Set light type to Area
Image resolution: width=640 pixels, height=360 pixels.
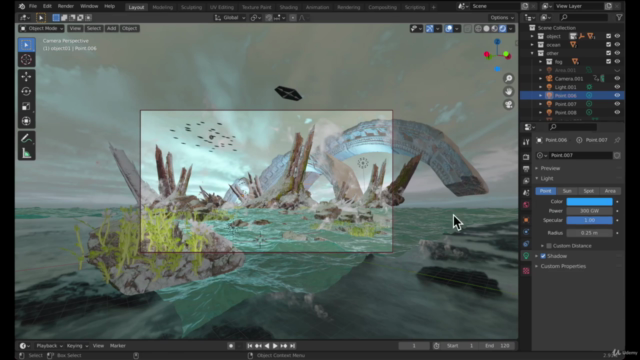(x=610, y=191)
